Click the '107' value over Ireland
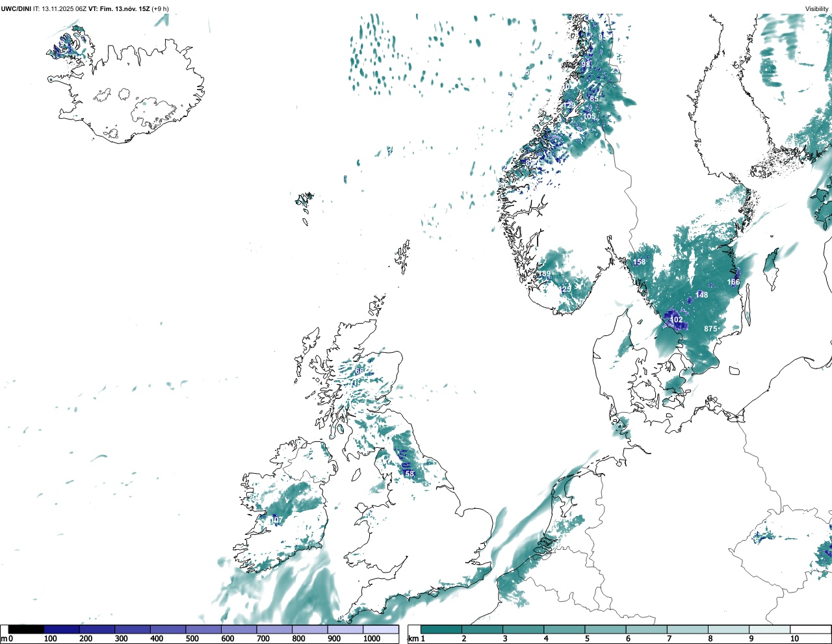Screen dimensions: 832x644 276,520
